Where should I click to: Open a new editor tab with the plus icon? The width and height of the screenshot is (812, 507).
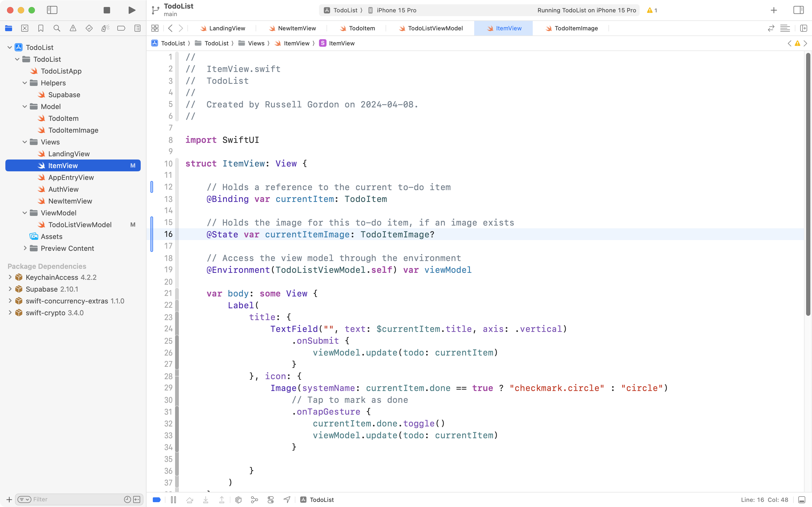(773, 10)
